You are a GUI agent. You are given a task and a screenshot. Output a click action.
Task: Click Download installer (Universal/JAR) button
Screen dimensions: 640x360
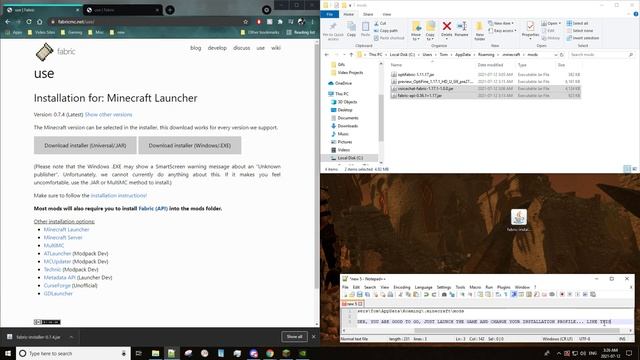(x=85, y=146)
